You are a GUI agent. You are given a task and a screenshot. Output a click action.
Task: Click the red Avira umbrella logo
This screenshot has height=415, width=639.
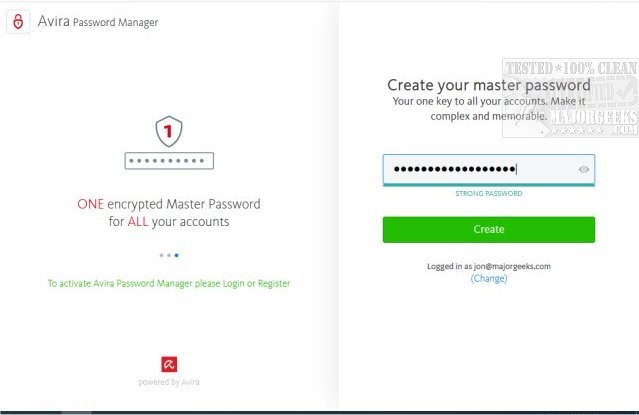pyautogui.click(x=168, y=364)
